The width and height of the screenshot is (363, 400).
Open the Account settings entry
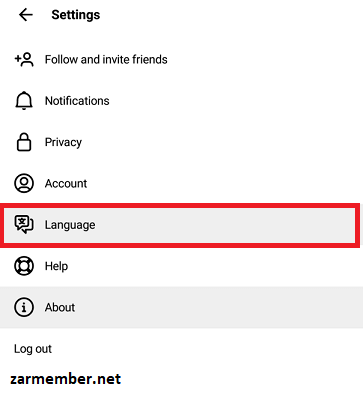(x=66, y=183)
